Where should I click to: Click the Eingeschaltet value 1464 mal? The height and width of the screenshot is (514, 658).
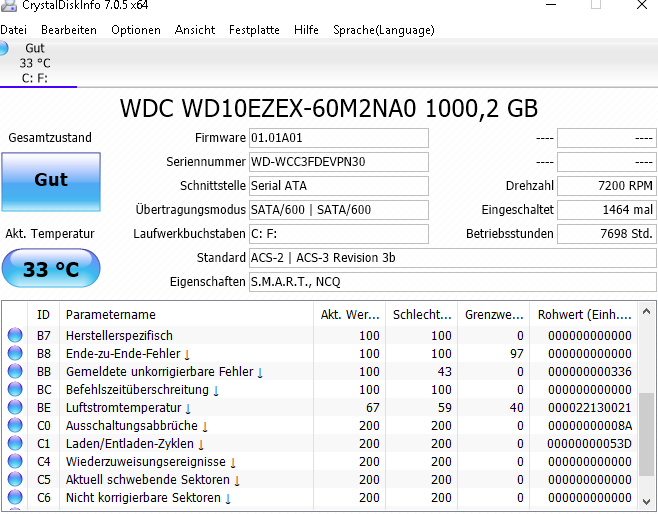[607, 210]
